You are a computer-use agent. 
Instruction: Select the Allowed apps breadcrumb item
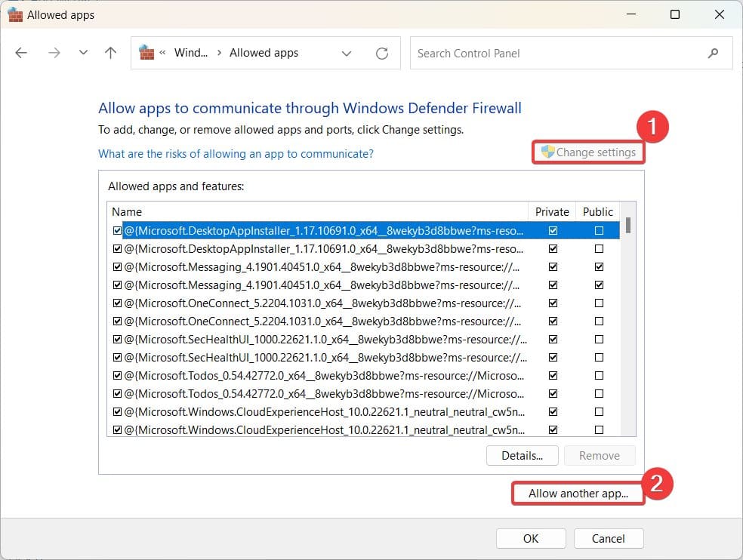(x=264, y=53)
